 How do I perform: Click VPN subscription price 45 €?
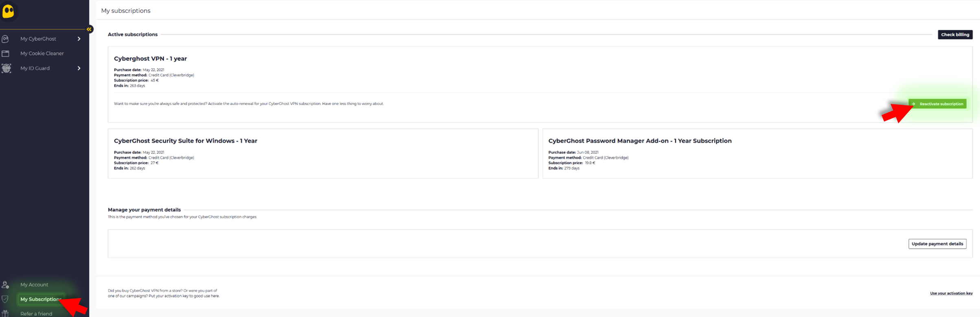tap(136, 80)
